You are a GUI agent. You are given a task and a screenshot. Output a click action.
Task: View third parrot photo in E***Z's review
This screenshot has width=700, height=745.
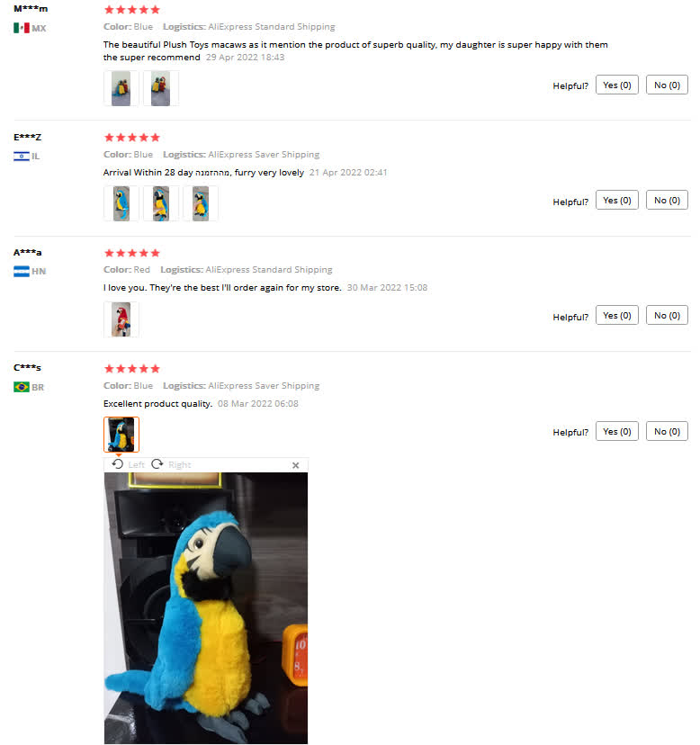tap(201, 203)
